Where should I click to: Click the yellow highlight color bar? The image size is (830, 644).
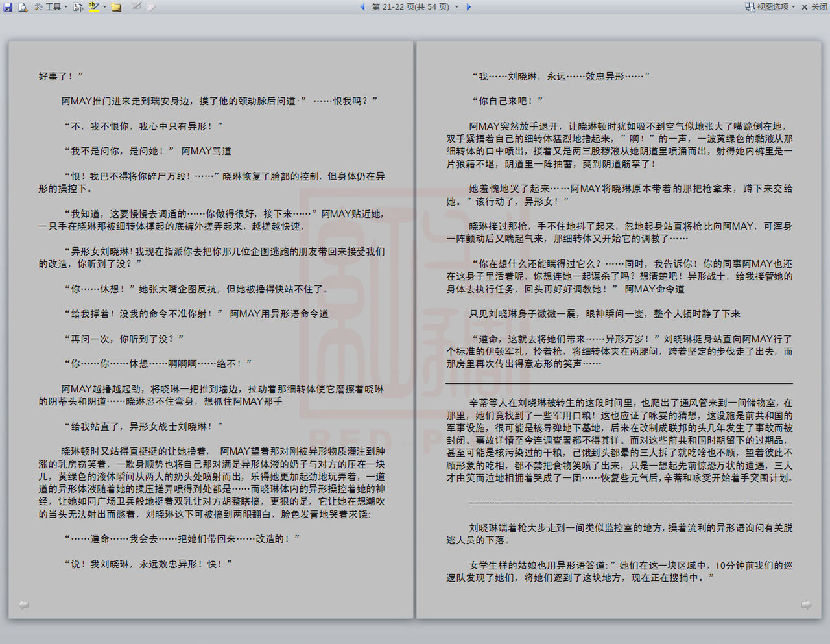click(x=94, y=11)
